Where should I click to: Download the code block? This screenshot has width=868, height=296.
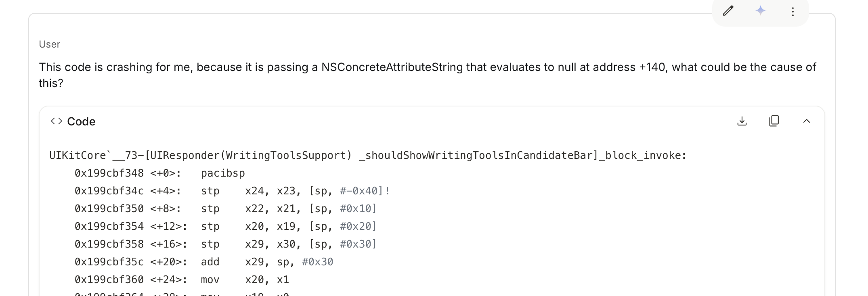click(742, 121)
